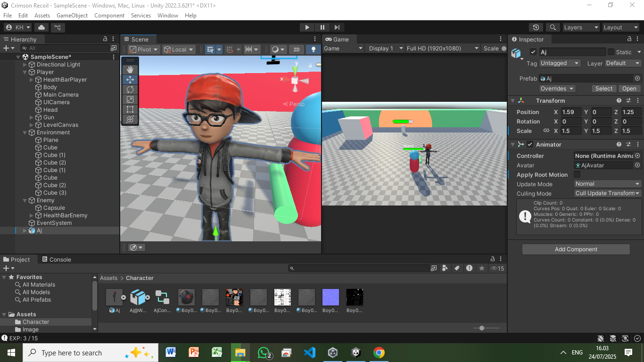Switch to the Console tab
Image resolution: width=644 pixels, height=362 pixels.
(x=56, y=259)
